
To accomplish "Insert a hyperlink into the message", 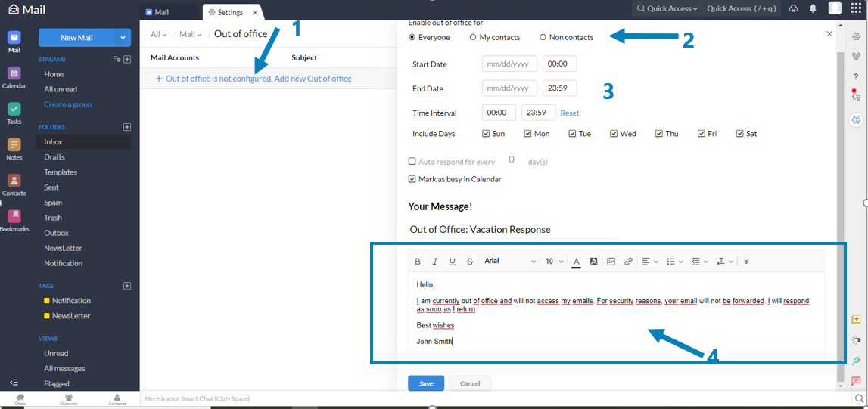I will point(628,262).
